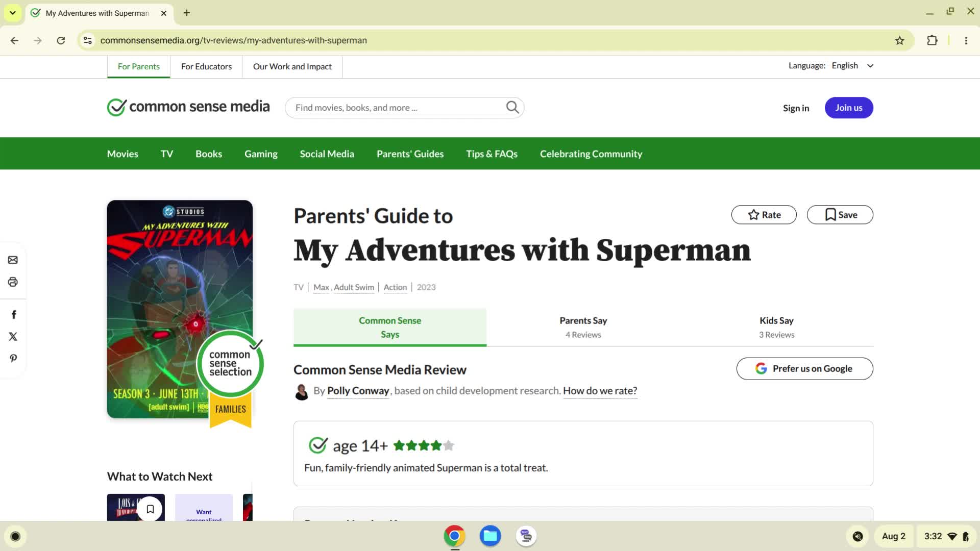Click the print page icon
980x551 pixels.
(x=13, y=282)
